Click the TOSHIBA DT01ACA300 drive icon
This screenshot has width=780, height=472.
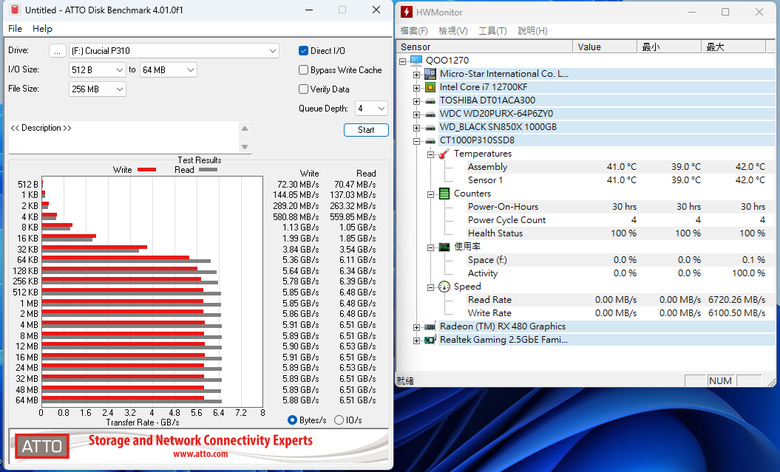point(430,100)
